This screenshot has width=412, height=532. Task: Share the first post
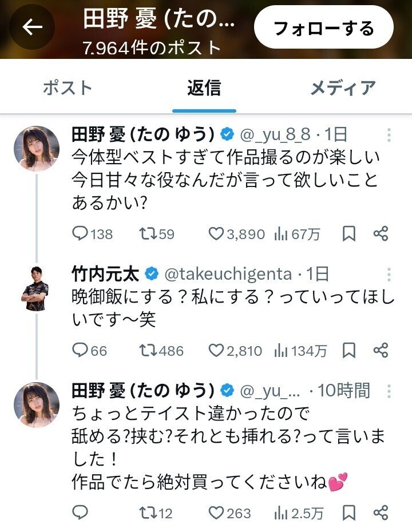coord(381,233)
